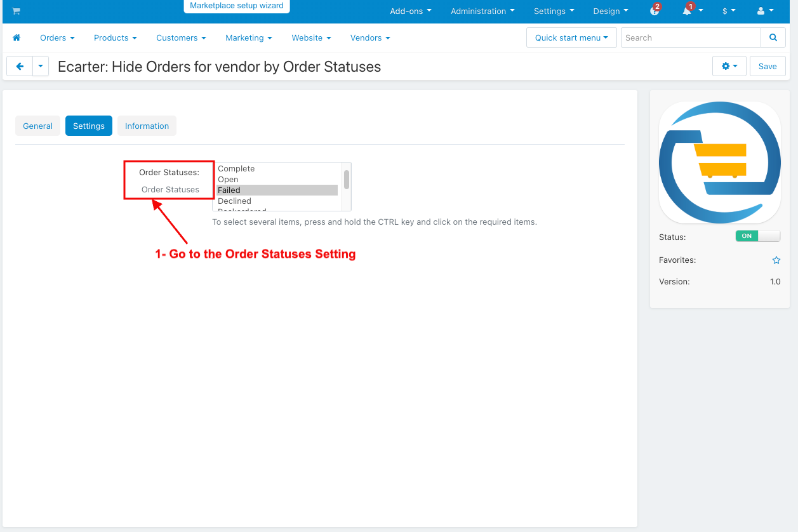Screen dimensions: 798x532
Task: Open the Marketplace setup wizard link
Action: click(237, 6)
